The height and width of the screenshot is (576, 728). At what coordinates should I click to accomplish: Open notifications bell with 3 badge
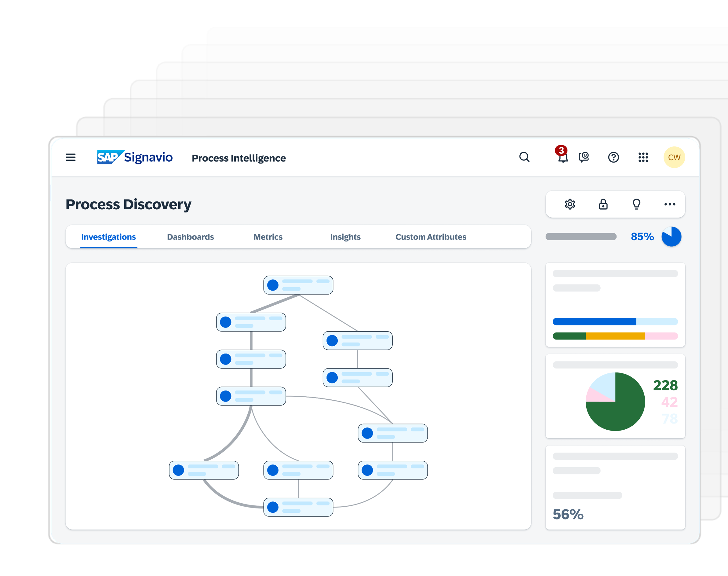pyautogui.click(x=562, y=156)
